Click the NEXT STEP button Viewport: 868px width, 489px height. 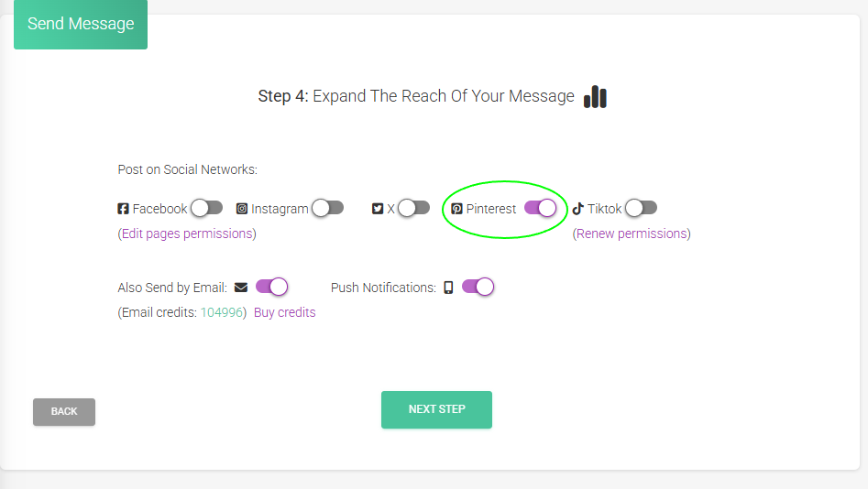(437, 409)
